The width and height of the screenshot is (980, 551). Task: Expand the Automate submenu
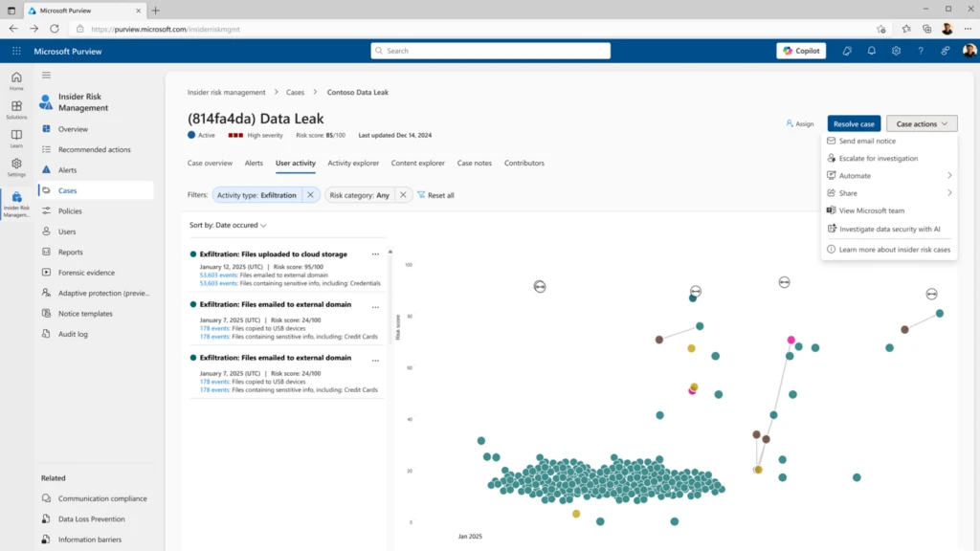tap(889, 176)
